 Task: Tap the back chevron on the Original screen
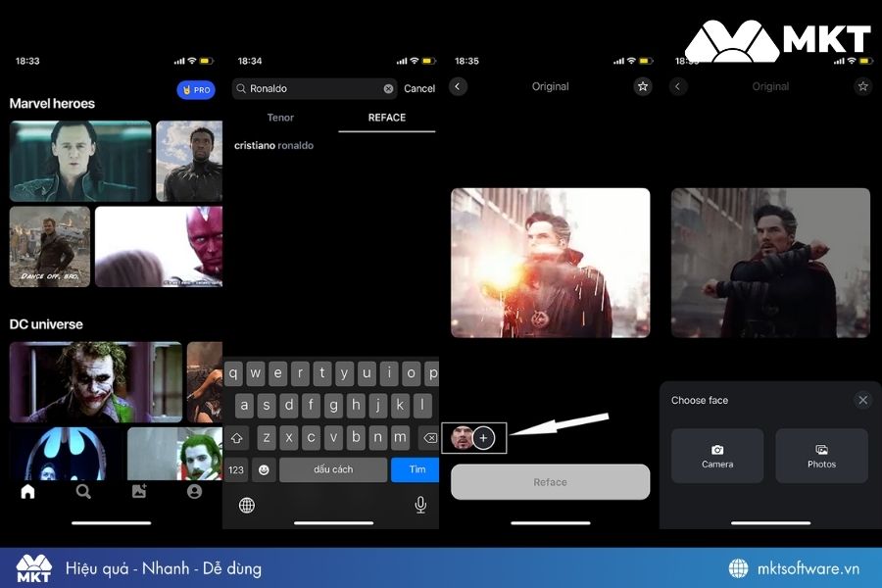coord(458,86)
